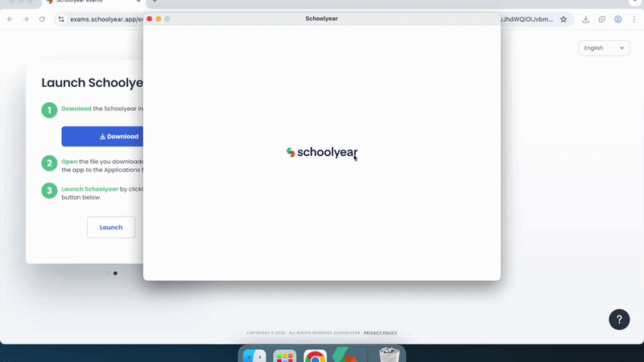Close the Schoolyear exams browser tab
The image size is (644, 362).
[138, 2]
